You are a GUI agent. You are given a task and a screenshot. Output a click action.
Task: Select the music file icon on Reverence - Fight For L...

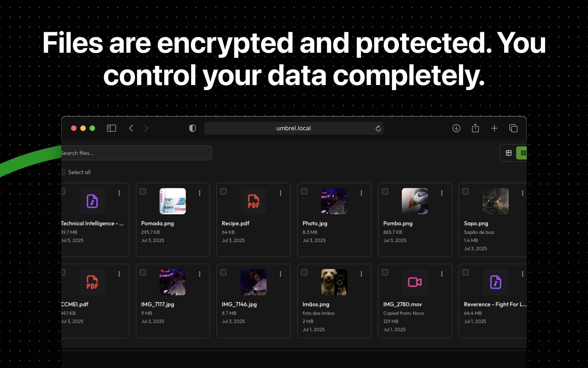495,282
